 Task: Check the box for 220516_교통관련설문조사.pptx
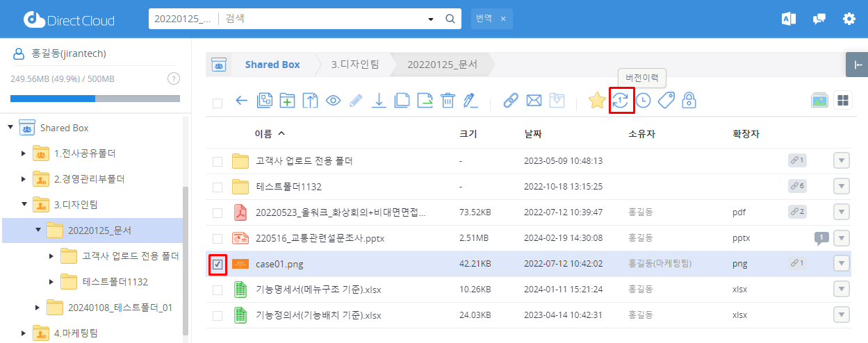click(218, 238)
